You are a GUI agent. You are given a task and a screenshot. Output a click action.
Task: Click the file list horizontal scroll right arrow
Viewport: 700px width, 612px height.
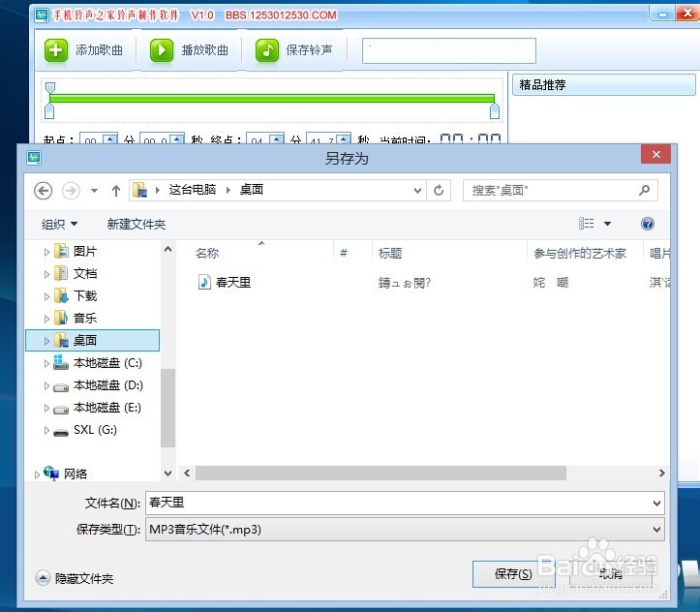coord(662,474)
